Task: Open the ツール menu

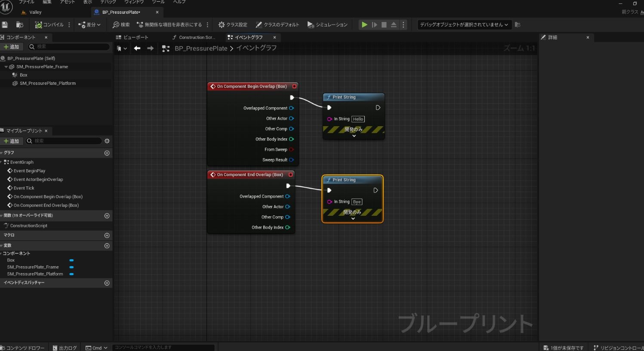Action: coord(158,2)
